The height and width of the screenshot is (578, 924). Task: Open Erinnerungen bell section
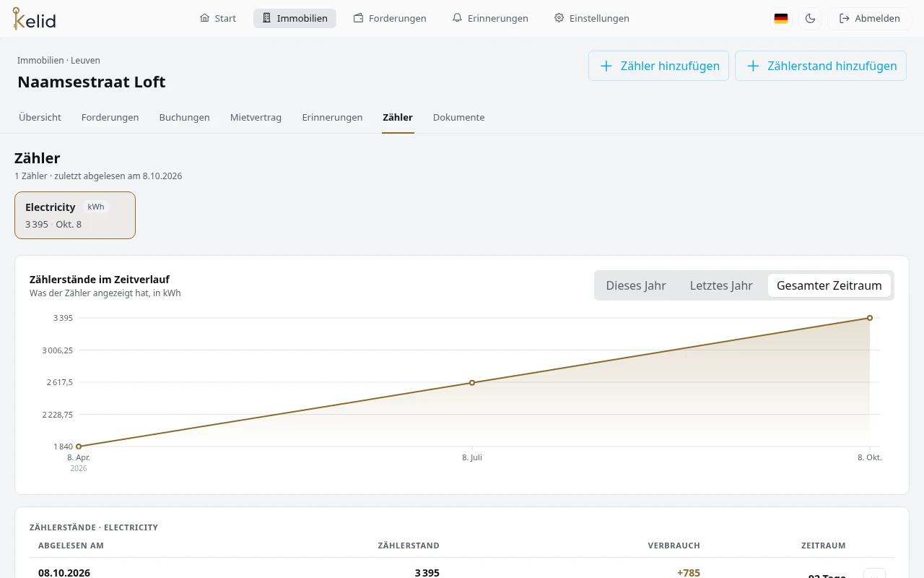point(490,18)
